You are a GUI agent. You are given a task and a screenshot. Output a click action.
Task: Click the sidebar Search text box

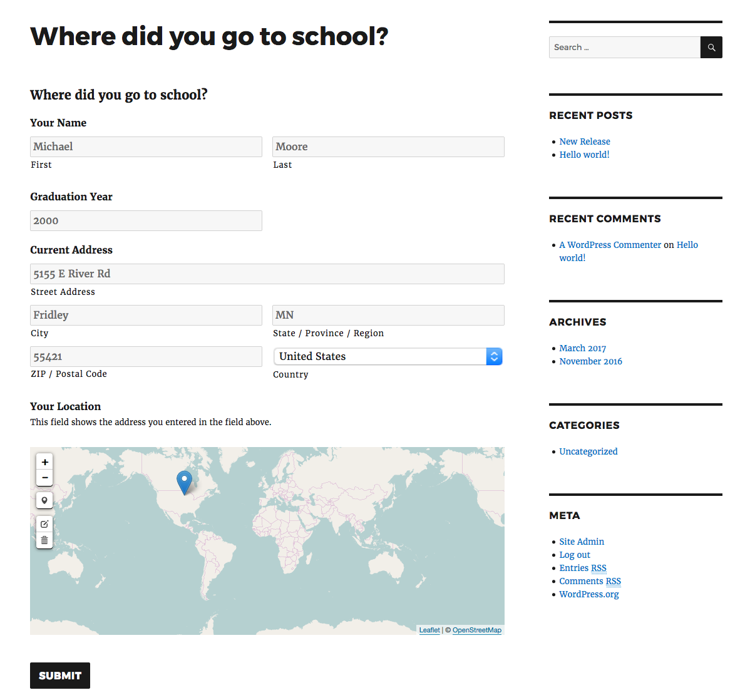(624, 48)
